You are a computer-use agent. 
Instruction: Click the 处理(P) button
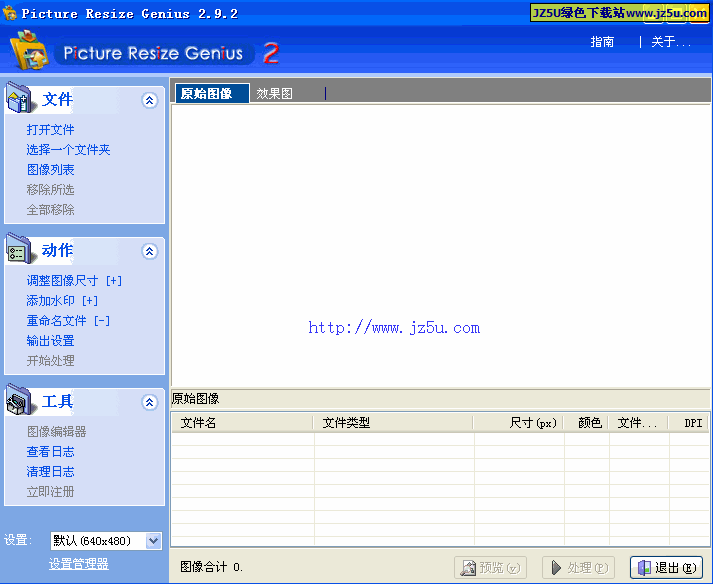coord(578,567)
